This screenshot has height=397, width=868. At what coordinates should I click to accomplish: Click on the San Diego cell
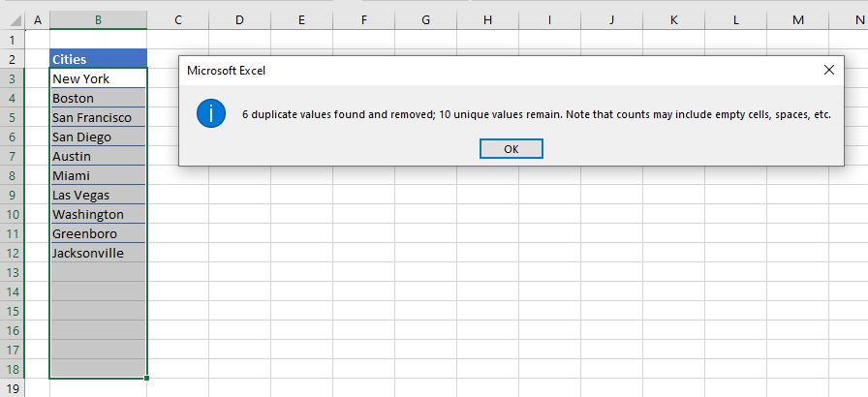98,137
